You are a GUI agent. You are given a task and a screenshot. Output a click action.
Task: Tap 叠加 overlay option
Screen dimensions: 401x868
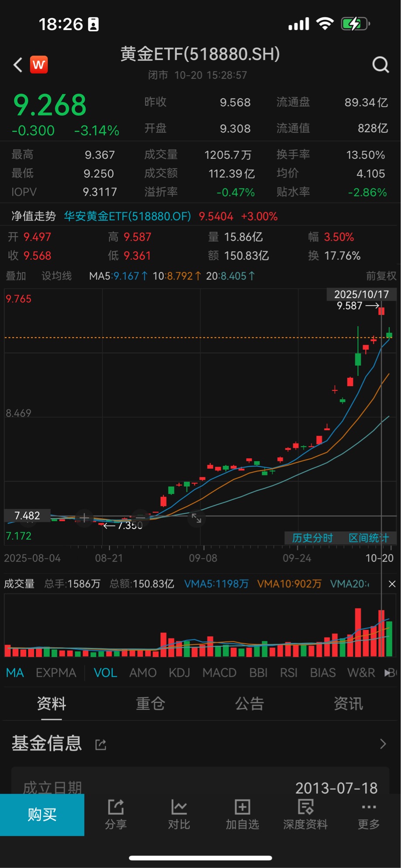(16, 276)
